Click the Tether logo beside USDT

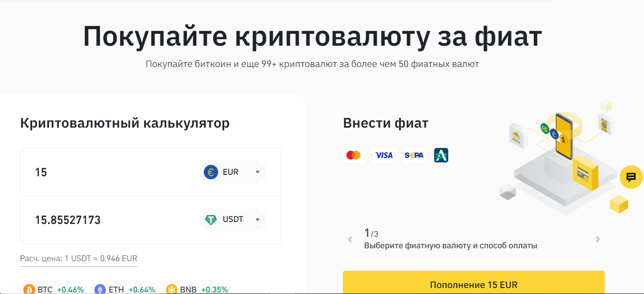(x=211, y=219)
